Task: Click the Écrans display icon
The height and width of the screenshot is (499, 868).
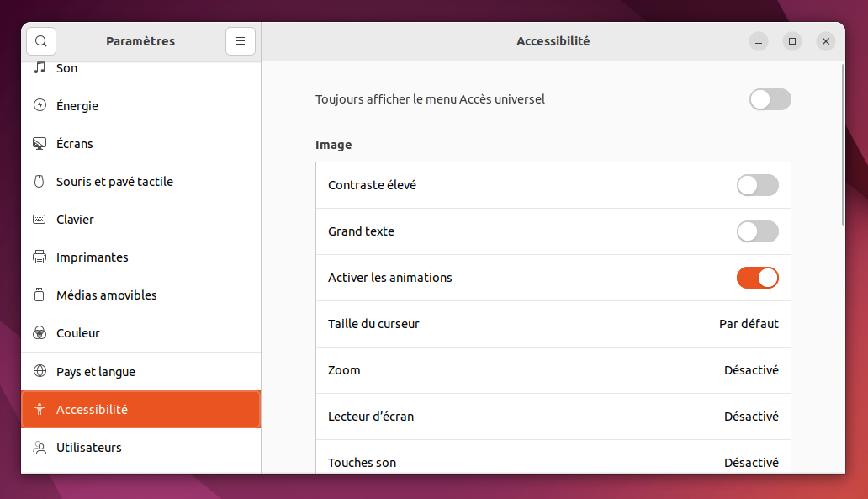Action: tap(40, 143)
